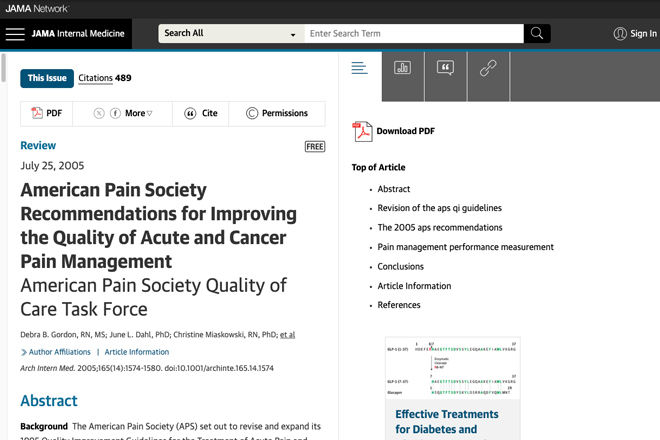
Task: Click the Top of Article heading
Action: [x=378, y=168]
